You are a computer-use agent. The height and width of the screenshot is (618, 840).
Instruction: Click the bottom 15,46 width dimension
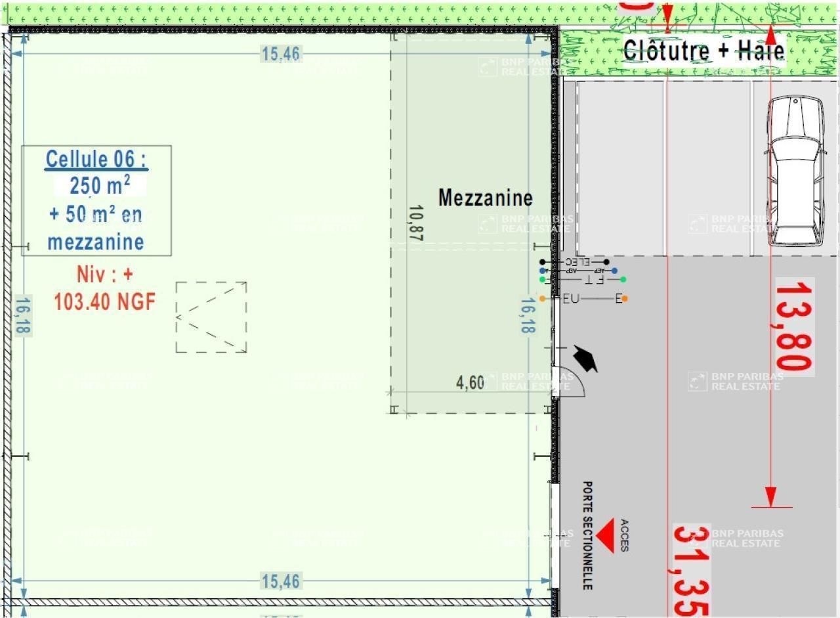tap(281, 581)
